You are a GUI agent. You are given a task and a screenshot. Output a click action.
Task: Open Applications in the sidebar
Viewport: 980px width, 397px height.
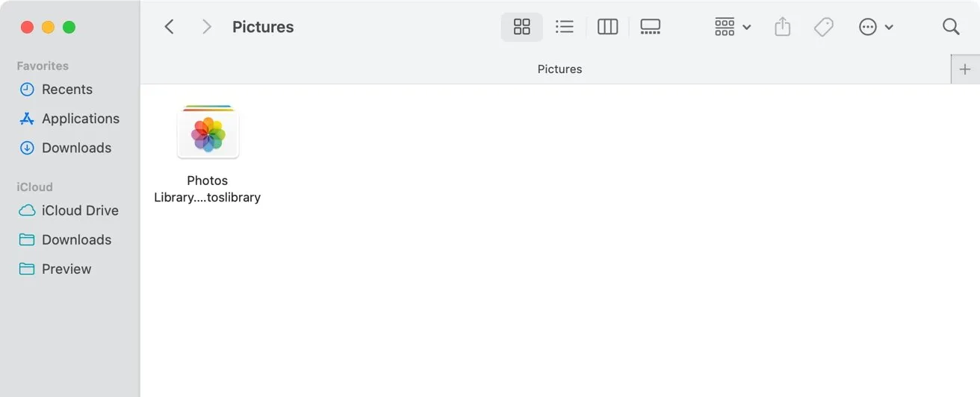[80, 119]
